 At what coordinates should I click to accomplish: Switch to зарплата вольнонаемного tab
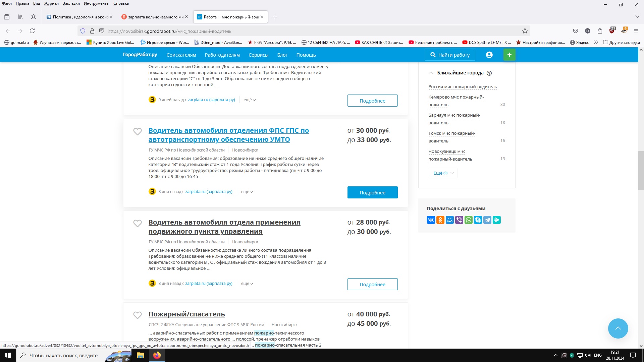point(155,17)
